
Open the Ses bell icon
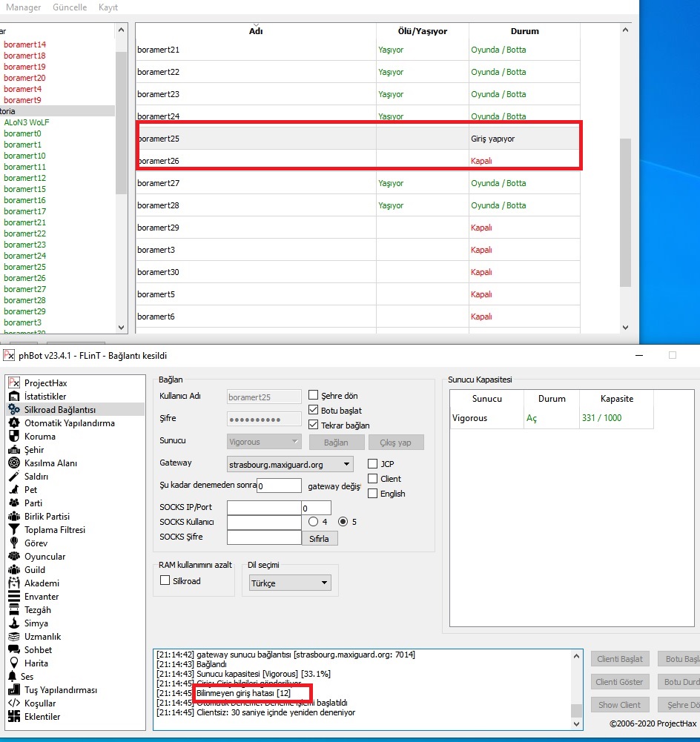tap(12, 677)
